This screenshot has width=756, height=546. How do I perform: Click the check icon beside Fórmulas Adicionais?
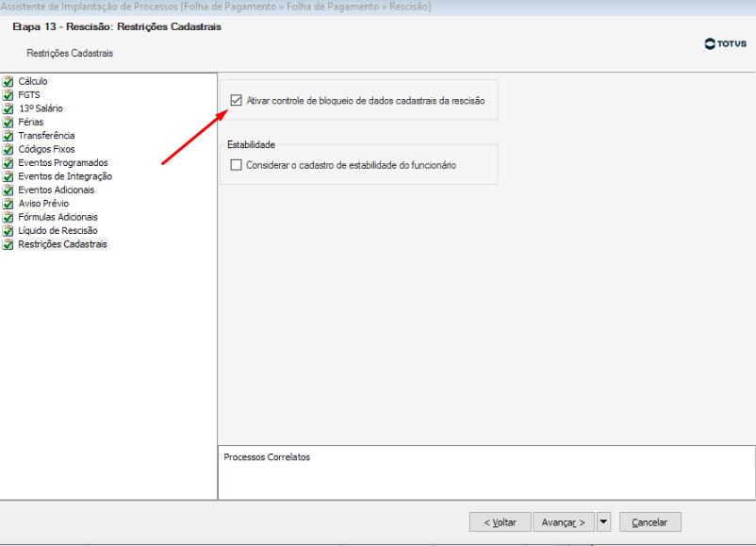(8, 217)
